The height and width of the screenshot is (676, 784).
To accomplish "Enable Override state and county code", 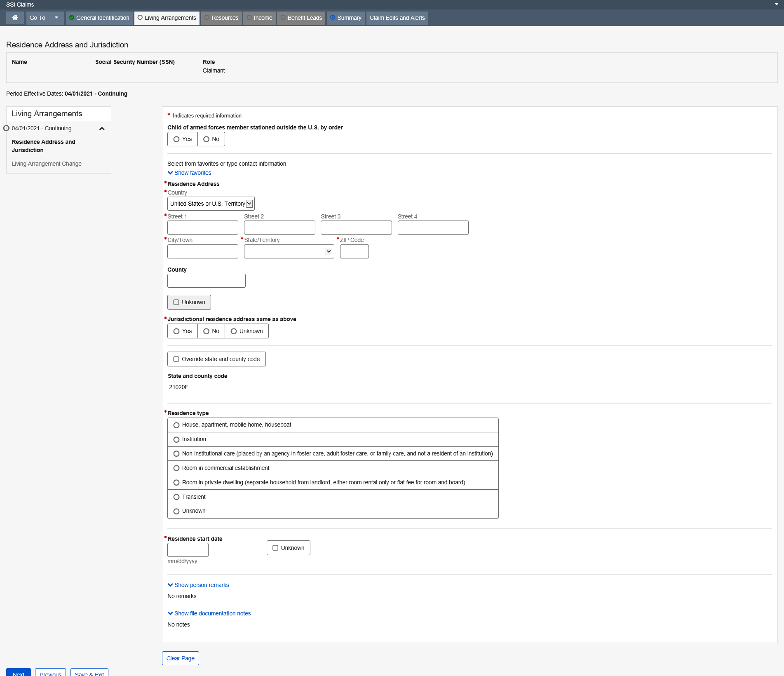I will [x=176, y=359].
